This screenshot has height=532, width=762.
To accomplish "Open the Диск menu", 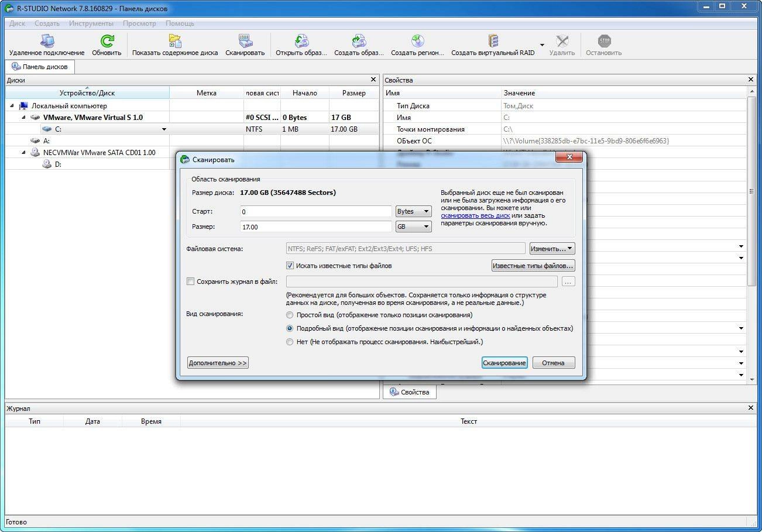I will [x=17, y=23].
